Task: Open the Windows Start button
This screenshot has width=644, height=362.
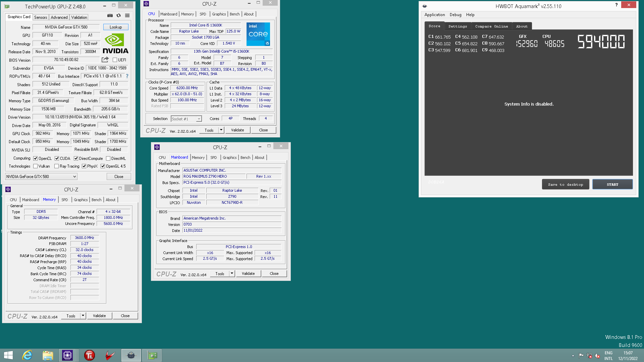Action: pos(8,355)
